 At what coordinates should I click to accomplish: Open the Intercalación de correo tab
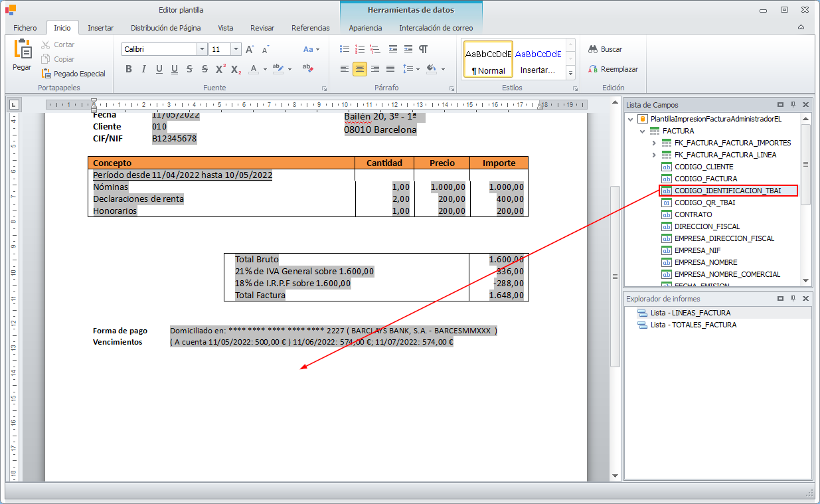(436, 28)
